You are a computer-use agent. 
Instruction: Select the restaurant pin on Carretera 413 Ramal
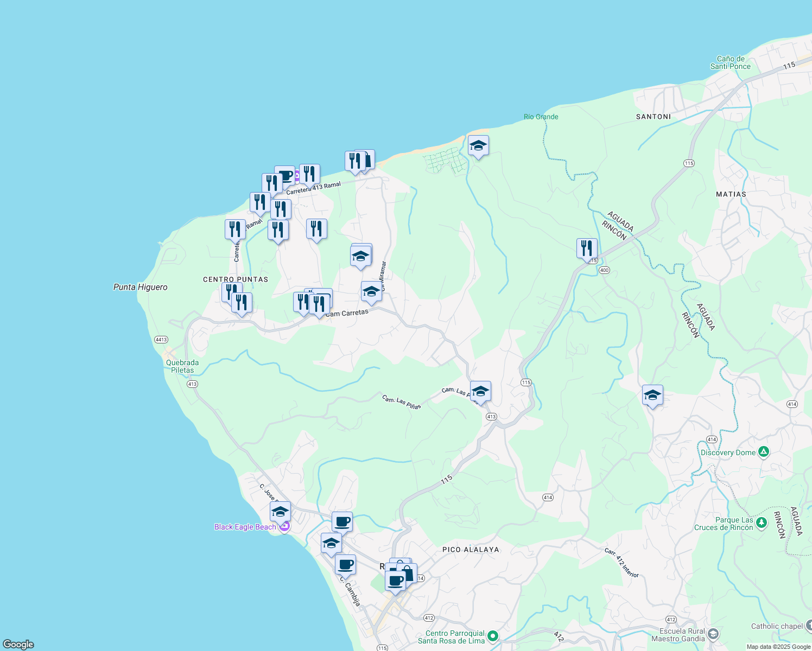pyautogui.click(x=309, y=174)
